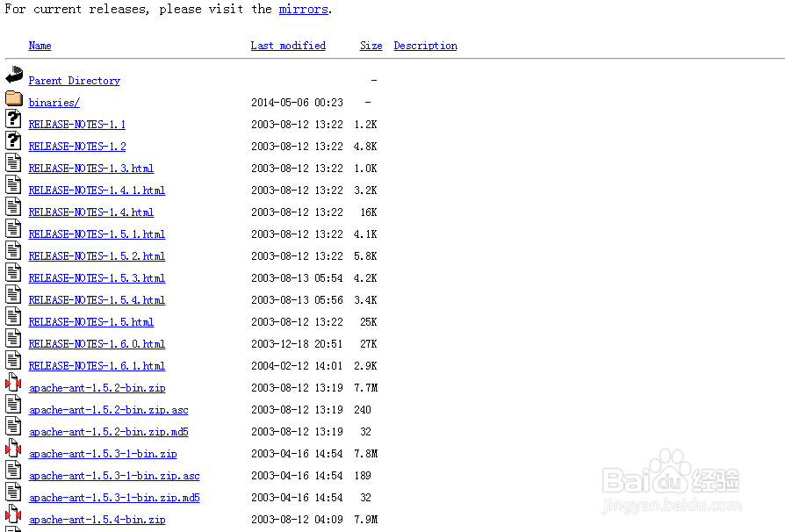Screen dimensions: 785x532
Task: Open RELEASE-NOTES-1.5.html link
Action: (x=91, y=323)
